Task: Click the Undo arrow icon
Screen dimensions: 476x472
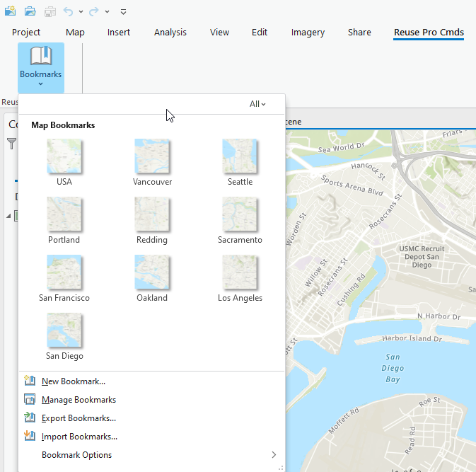Action: click(x=69, y=11)
